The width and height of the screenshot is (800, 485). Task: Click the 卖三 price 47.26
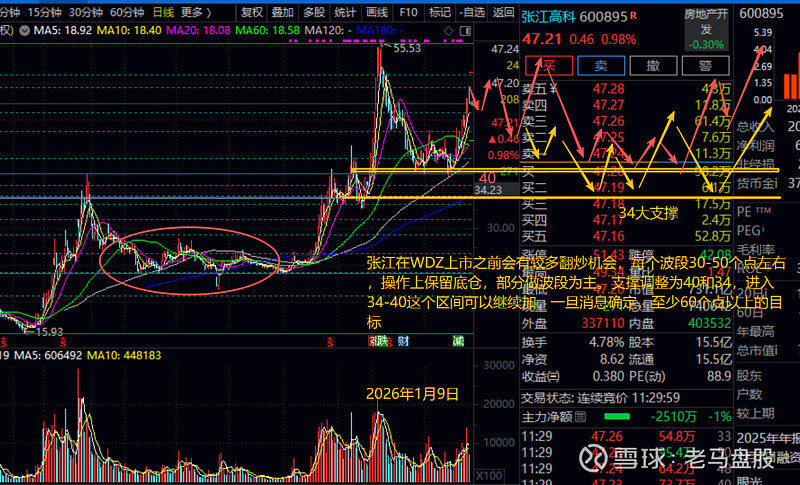coord(609,121)
